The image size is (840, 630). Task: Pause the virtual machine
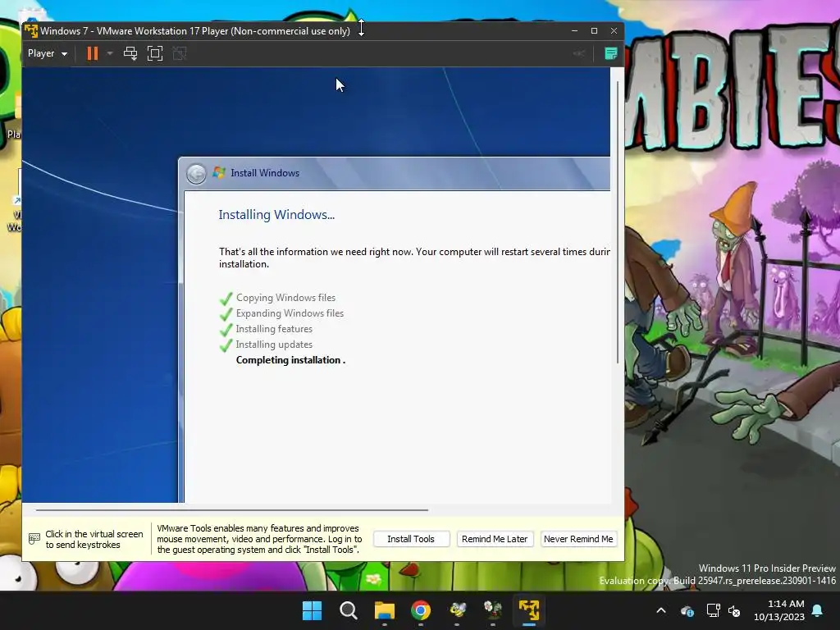(x=93, y=53)
